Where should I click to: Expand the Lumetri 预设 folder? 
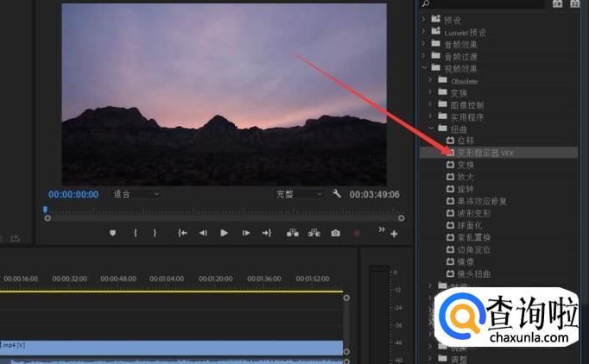tap(424, 32)
